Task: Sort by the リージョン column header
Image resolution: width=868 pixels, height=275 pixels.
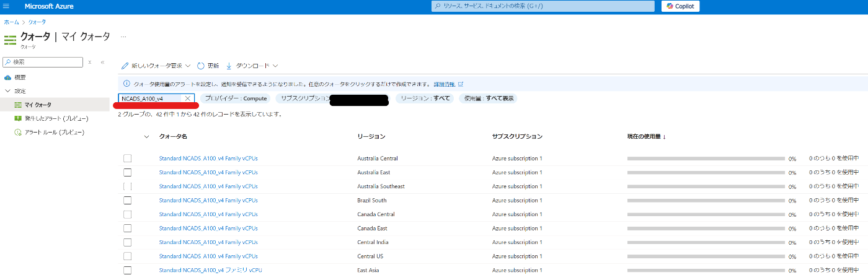Action: click(x=371, y=136)
